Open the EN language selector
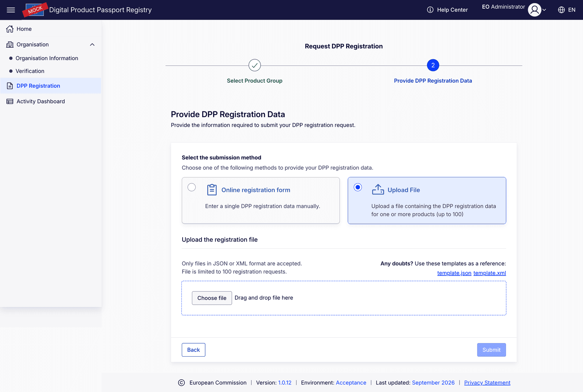583x392 pixels. click(x=567, y=10)
